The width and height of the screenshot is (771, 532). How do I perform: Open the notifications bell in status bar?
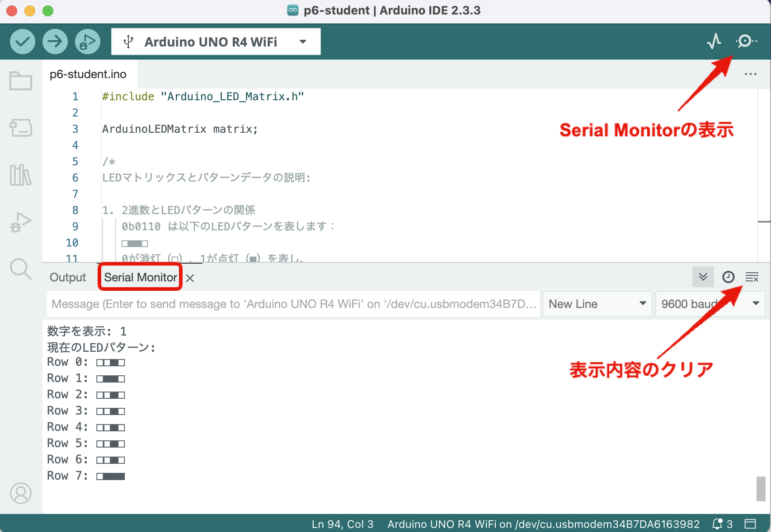(x=722, y=524)
